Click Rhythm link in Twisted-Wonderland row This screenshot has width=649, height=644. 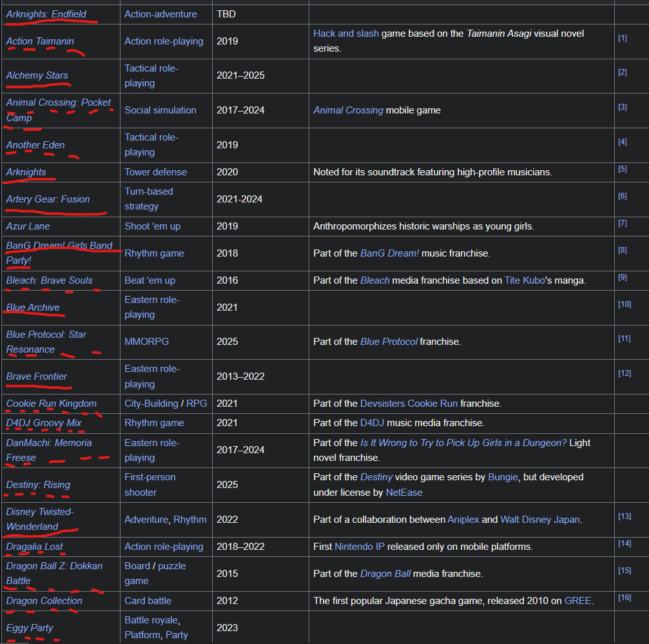coord(190,520)
